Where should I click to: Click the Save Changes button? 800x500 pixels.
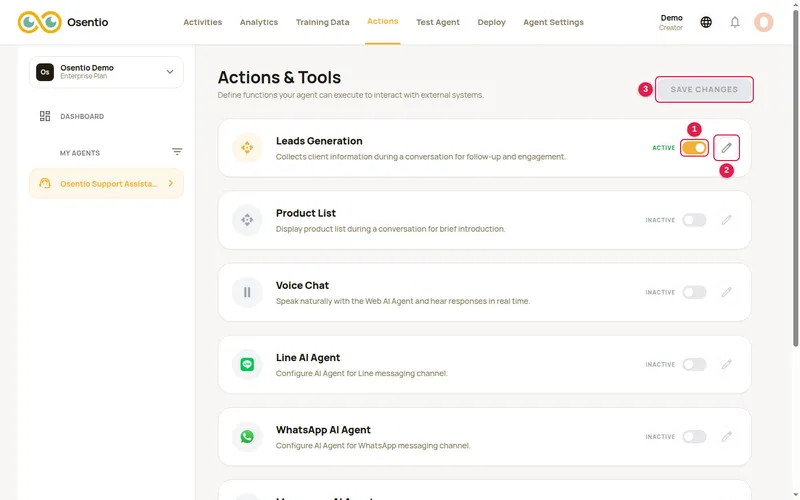[704, 89]
